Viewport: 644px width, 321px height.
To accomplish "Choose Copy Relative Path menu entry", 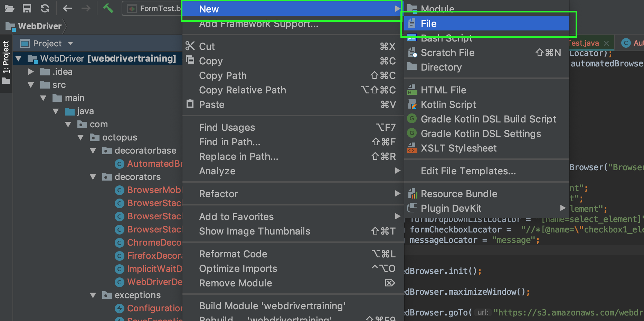I will point(242,90).
